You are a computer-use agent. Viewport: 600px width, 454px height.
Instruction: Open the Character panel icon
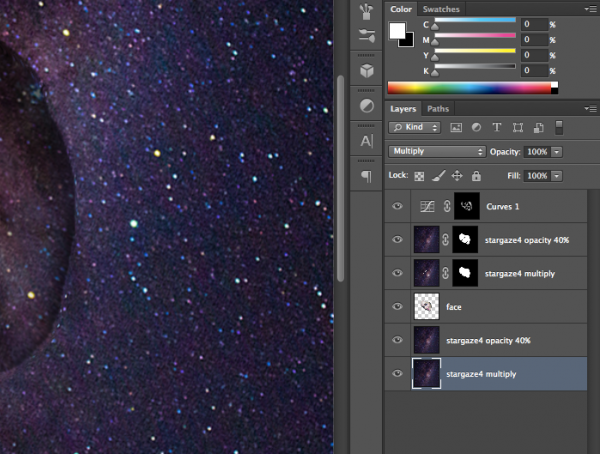point(366,141)
